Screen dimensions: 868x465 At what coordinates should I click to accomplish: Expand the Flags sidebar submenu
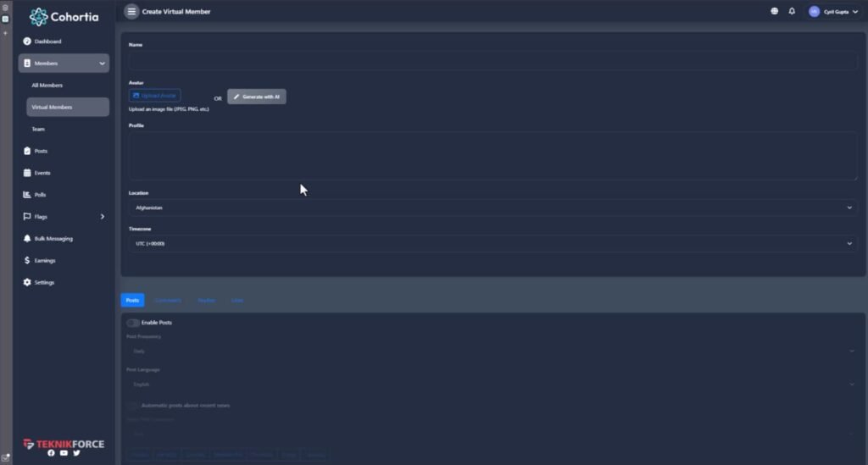pyautogui.click(x=102, y=217)
